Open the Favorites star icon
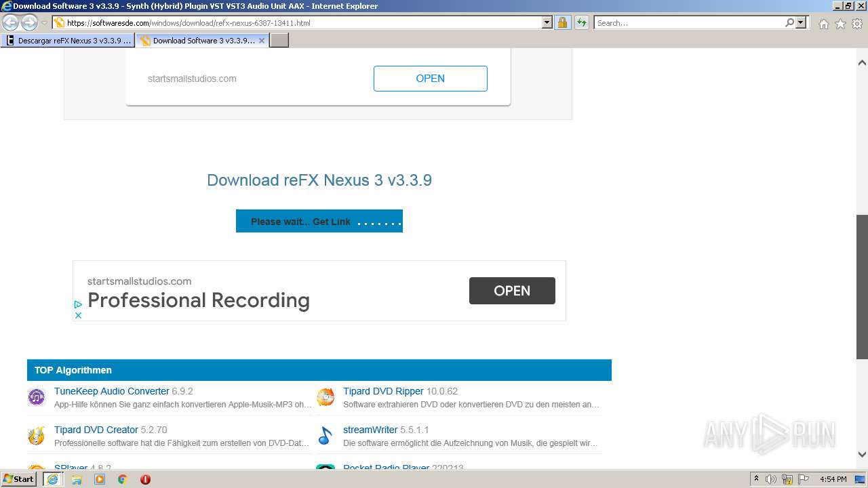This screenshot has height=488, width=868. coord(840,24)
